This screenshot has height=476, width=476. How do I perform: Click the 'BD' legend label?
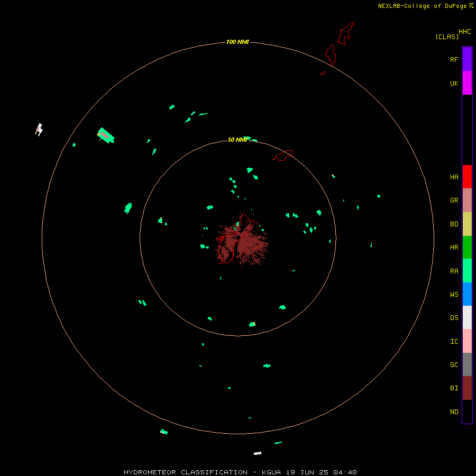click(454, 224)
